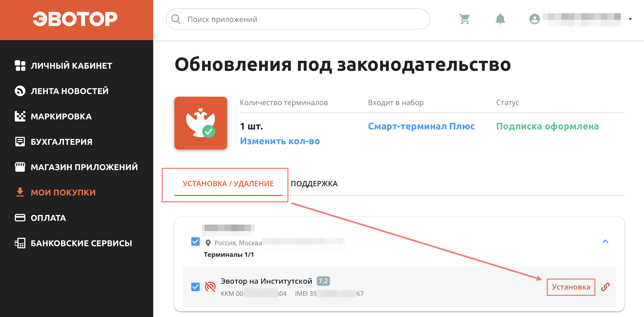This screenshot has height=317, width=644.
Task: Click the Банковские сервисы calculator icon
Action: (x=20, y=243)
